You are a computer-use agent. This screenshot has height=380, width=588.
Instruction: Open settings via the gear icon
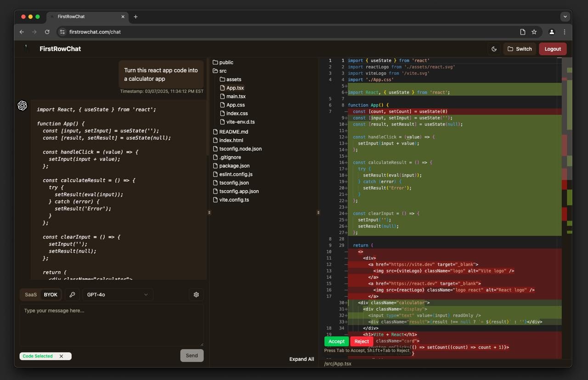[x=196, y=295]
